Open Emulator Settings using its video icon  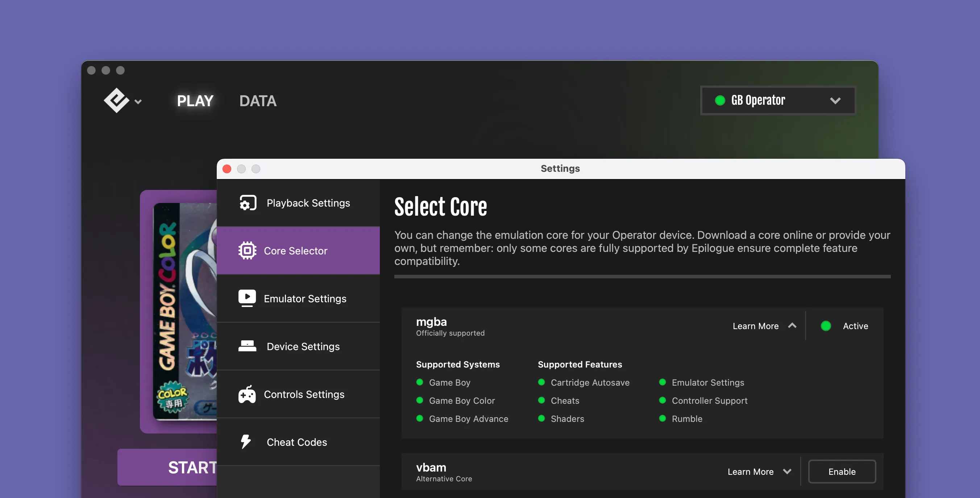click(247, 298)
